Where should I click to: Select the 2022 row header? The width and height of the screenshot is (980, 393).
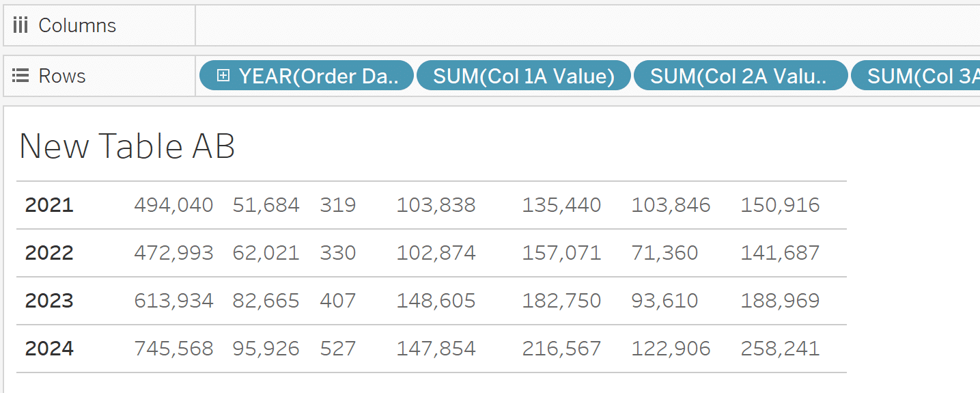(x=49, y=253)
